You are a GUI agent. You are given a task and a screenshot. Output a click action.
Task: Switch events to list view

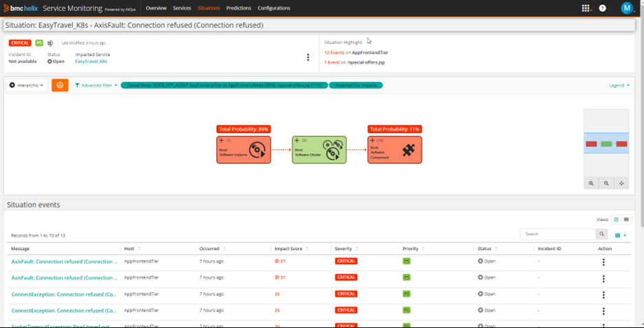(616, 220)
